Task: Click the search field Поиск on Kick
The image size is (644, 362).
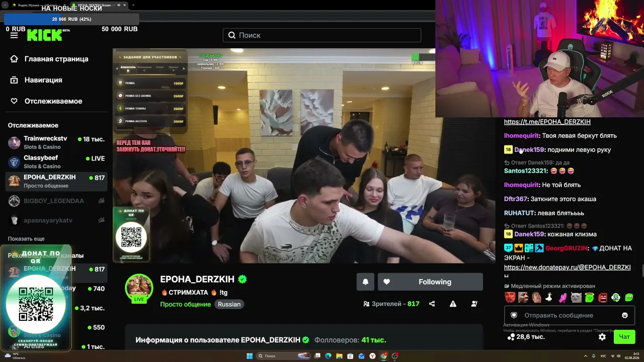Action: point(322,35)
